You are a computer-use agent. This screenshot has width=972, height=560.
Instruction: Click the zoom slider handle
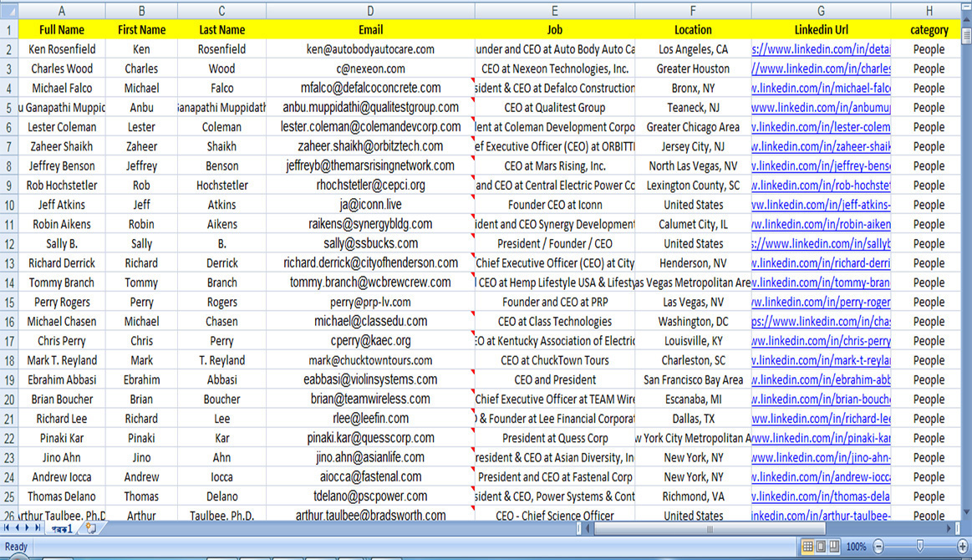click(920, 546)
